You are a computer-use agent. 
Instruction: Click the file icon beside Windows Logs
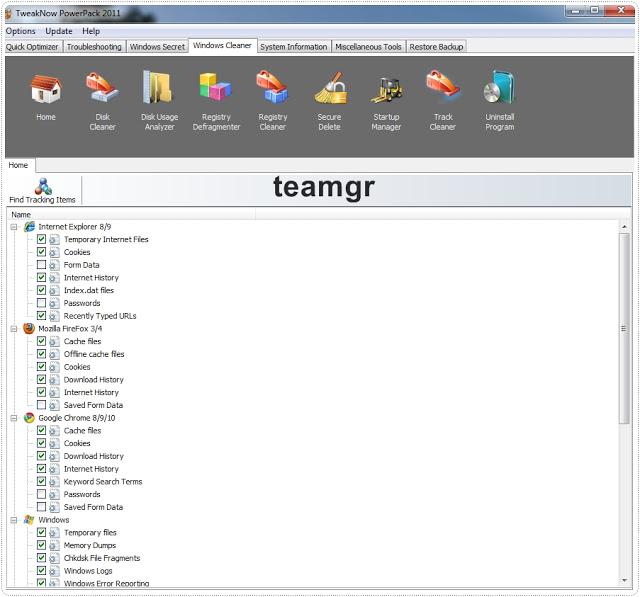pos(54,571)
